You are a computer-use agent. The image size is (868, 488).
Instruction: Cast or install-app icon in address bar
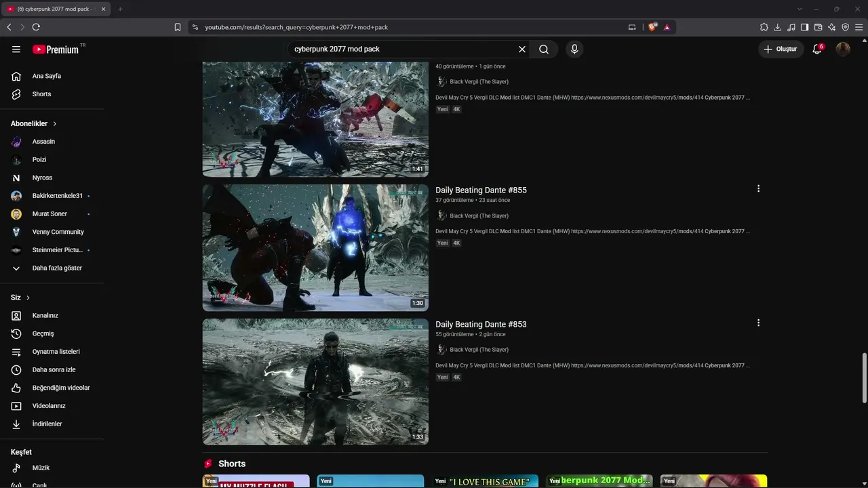pos(632,27)
